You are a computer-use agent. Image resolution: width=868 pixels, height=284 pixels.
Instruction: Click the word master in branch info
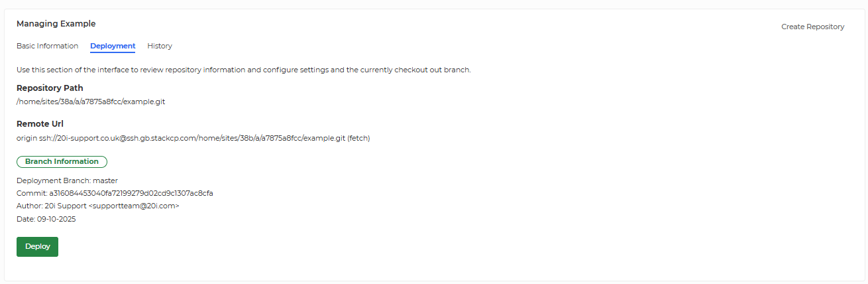[x=105, y=180]
